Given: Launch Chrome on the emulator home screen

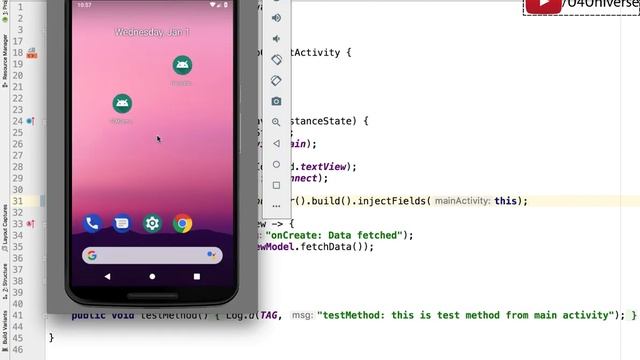Looking at the screenshot, I should (182, 224).
